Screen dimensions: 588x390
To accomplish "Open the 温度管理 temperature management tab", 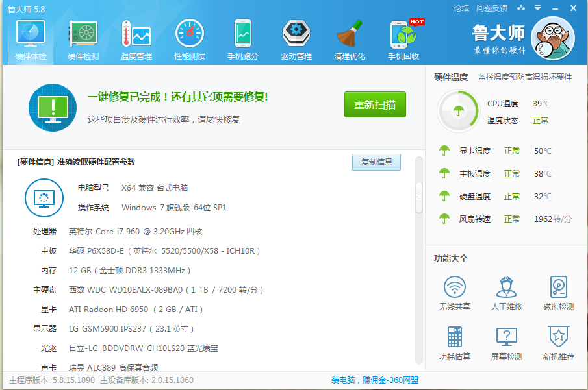I will tap(136, 40).
